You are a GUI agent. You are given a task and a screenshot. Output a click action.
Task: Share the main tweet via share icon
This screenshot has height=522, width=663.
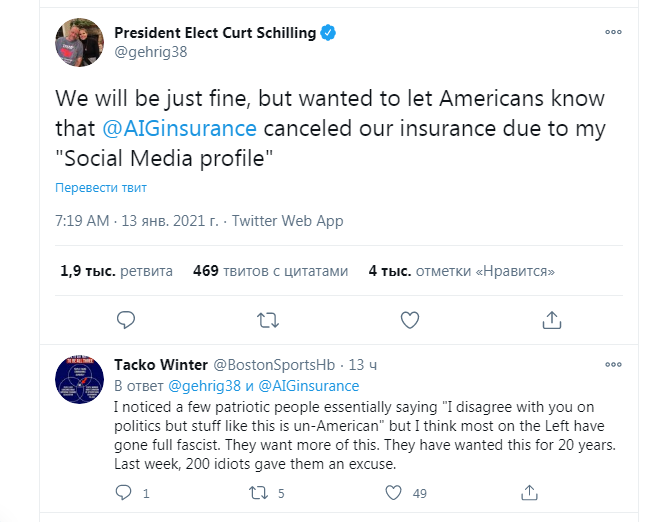(551, 320)
